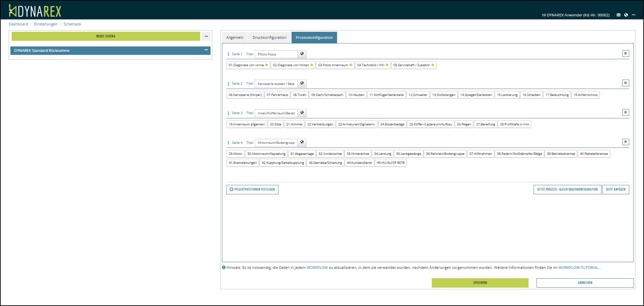Switch to the Allgemein tab
The height and width of the screenshot is (306, 644).
point(235,37)
